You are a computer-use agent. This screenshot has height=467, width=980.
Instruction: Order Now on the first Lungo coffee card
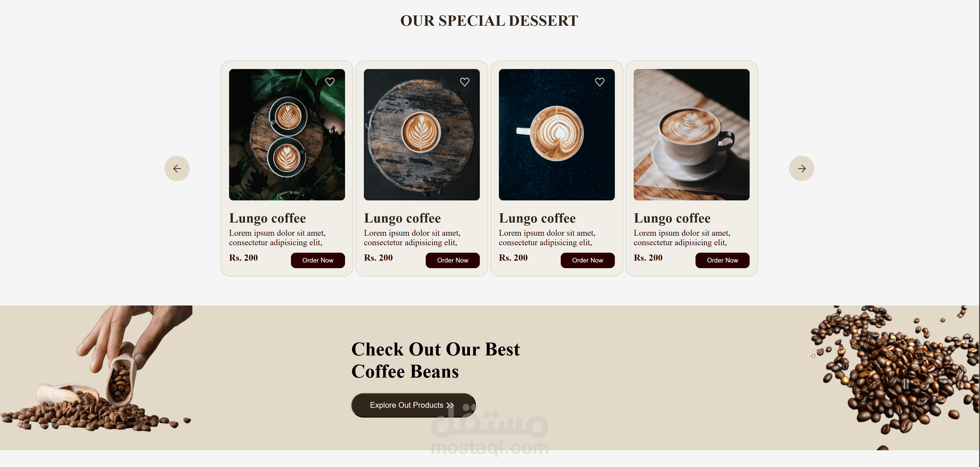click(318, 260)
